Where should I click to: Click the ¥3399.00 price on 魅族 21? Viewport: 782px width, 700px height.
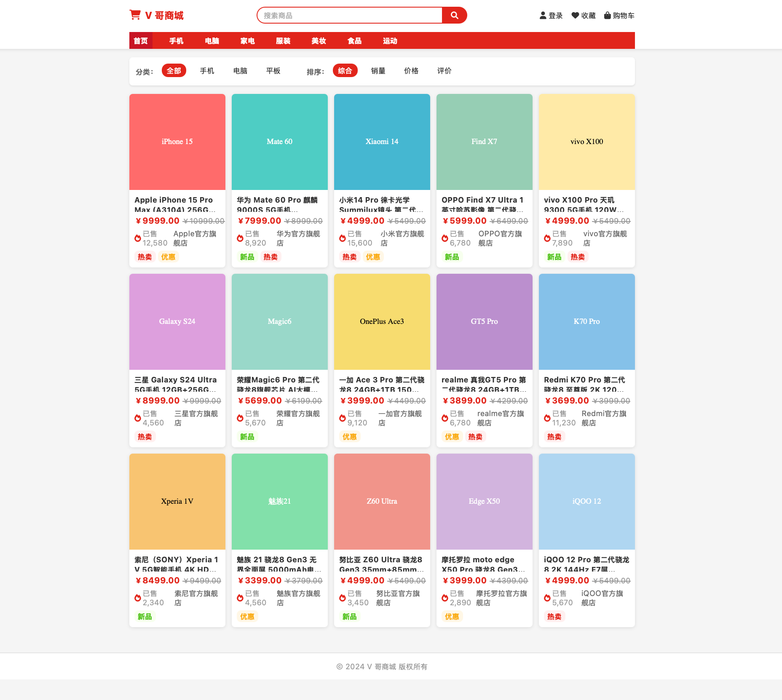259,580
